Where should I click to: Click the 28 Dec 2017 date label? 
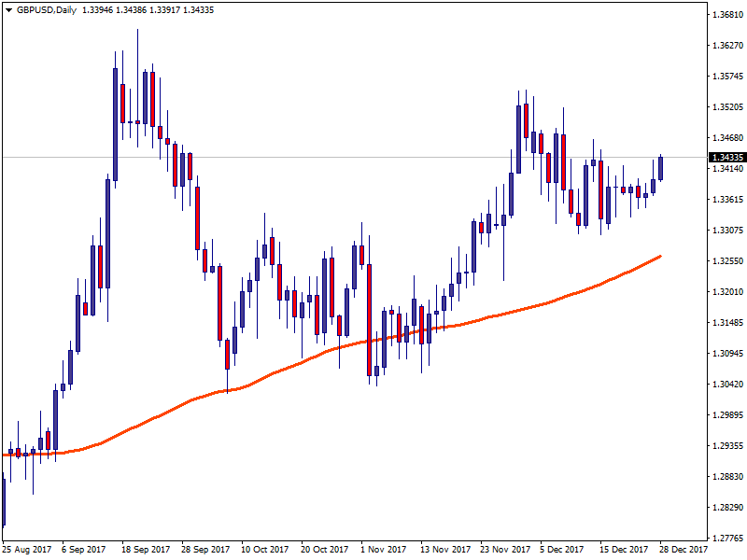tap(684, 550)
